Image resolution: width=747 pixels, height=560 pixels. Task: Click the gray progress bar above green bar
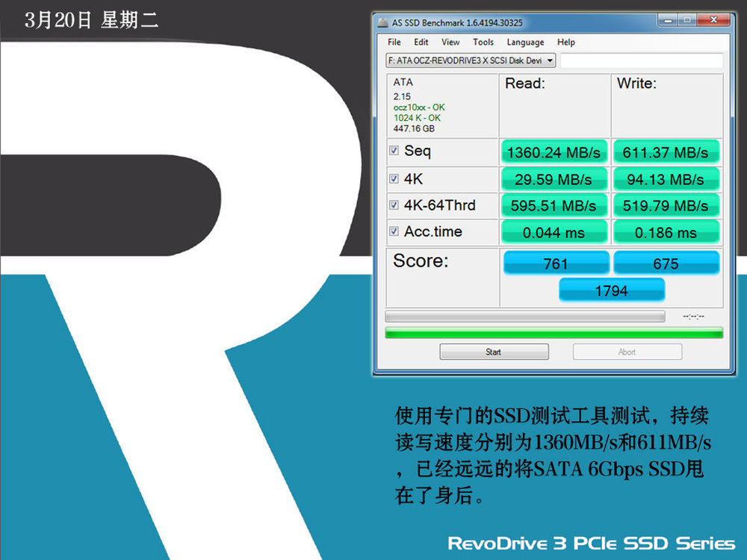coord(525,317)
